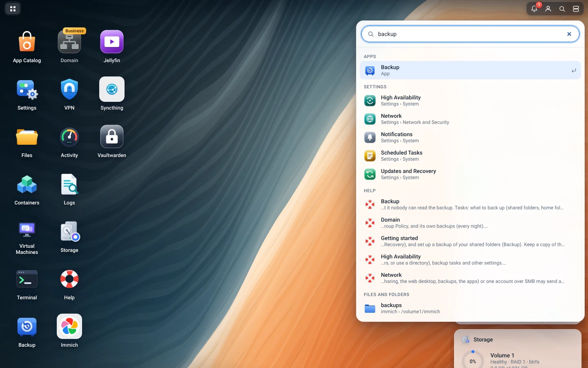Open the Virtual Machines desktop icon

[x=27, y=230]
